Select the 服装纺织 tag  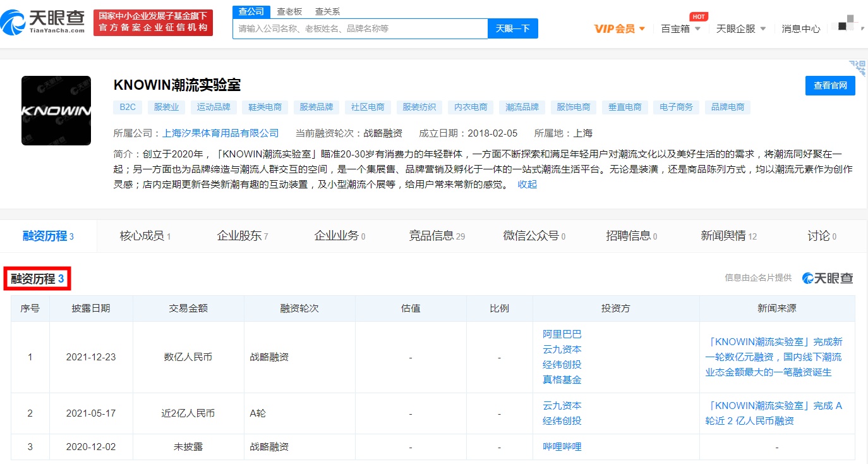[x=419, y=107]
